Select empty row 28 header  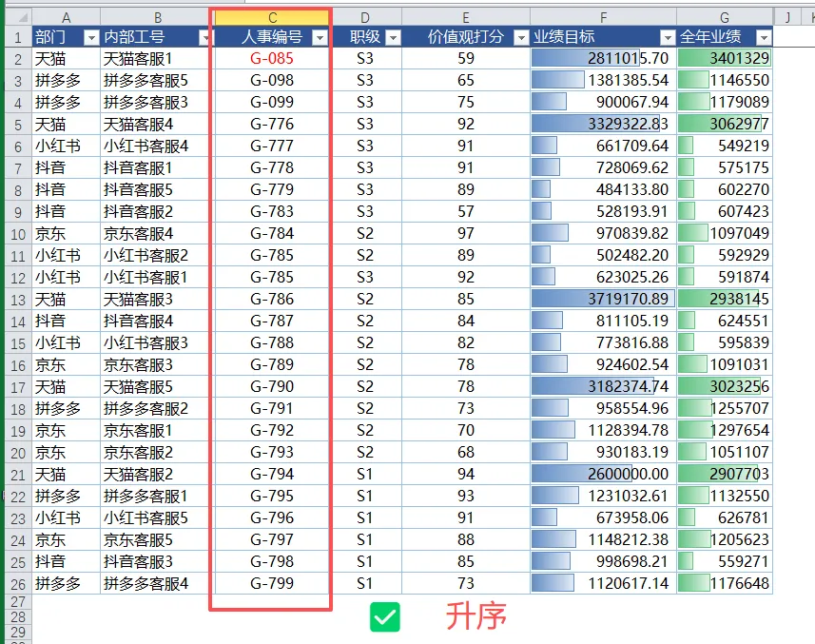(x=18, y=617)
